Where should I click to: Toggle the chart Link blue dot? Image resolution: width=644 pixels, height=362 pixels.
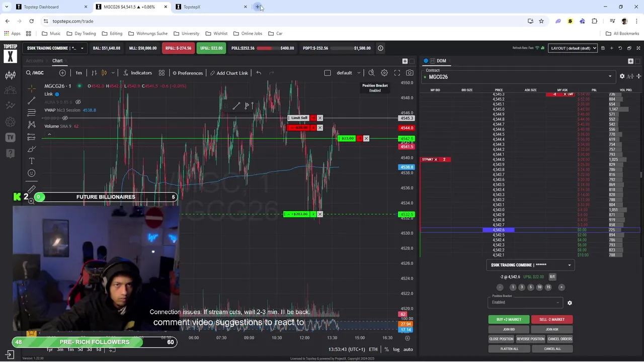(57, 94)
